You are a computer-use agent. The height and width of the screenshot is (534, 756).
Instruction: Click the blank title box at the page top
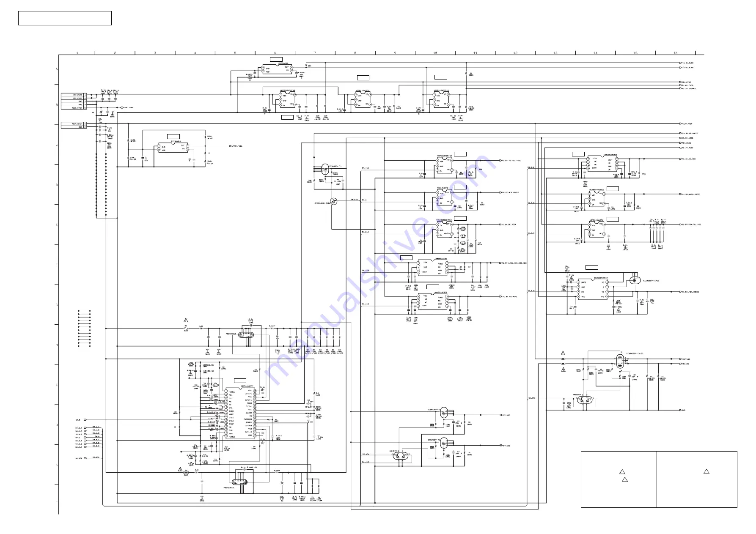click(x=65, y=18)
